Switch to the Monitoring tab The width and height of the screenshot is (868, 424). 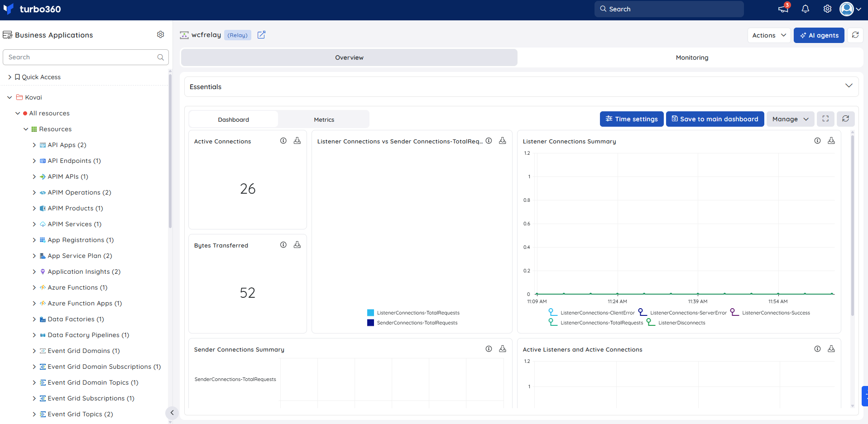click(692, 57)
